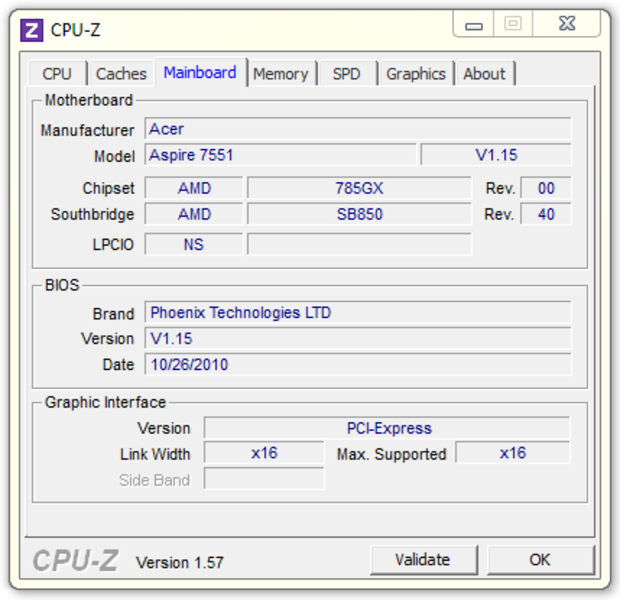Open the Caches tab
Screen dimensions: 620x600
click(x=121, y=74)
